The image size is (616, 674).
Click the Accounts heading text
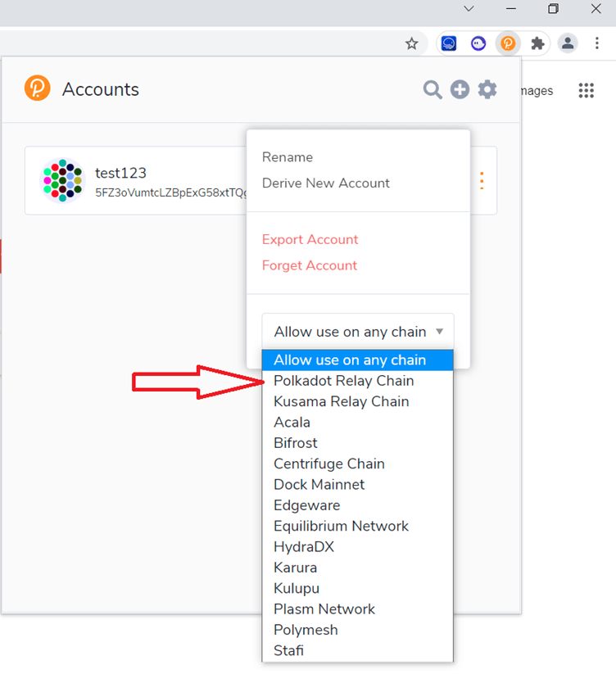coord(101,89)
